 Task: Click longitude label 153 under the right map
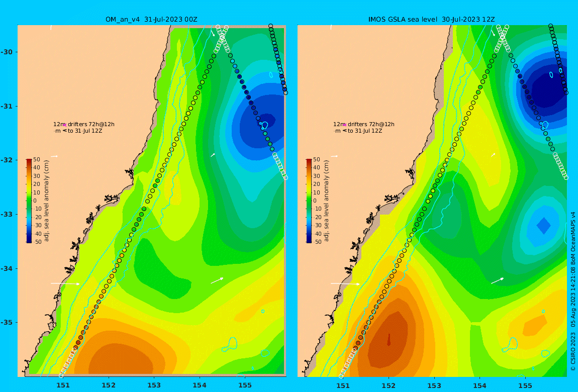pos(434,385)
